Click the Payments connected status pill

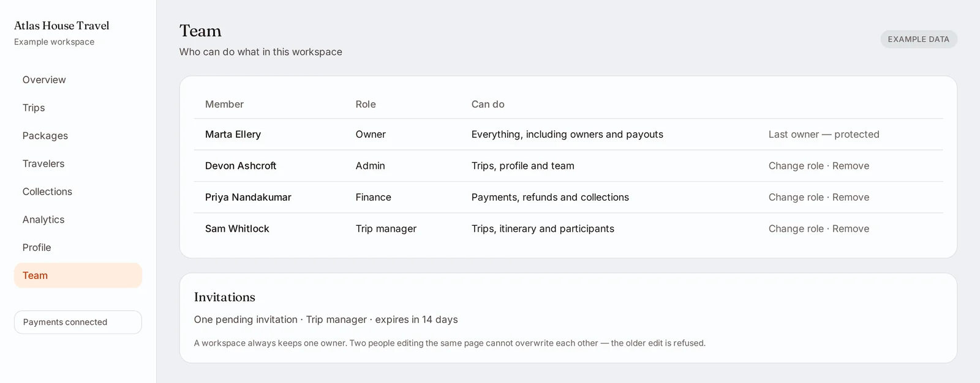pyautogui.click(x=78, y=322)
